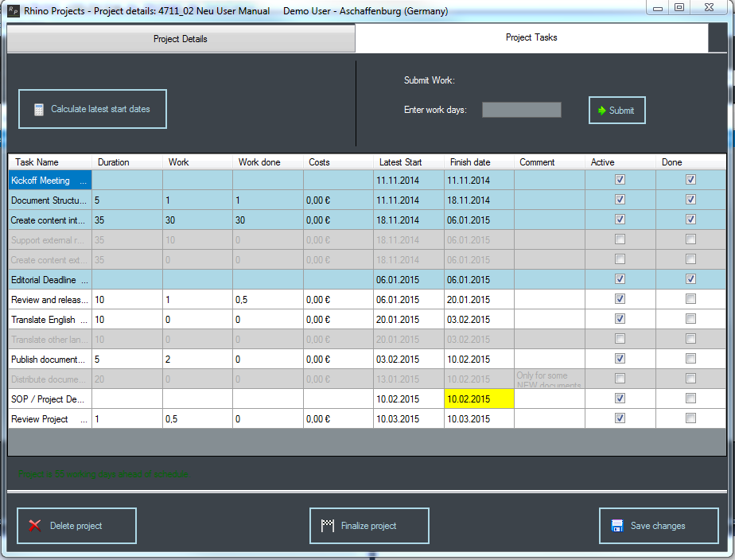This screenshot has width=735, height=560.
Task: Expand the Review Project task name ellipsis
Action: pos(84,420)
